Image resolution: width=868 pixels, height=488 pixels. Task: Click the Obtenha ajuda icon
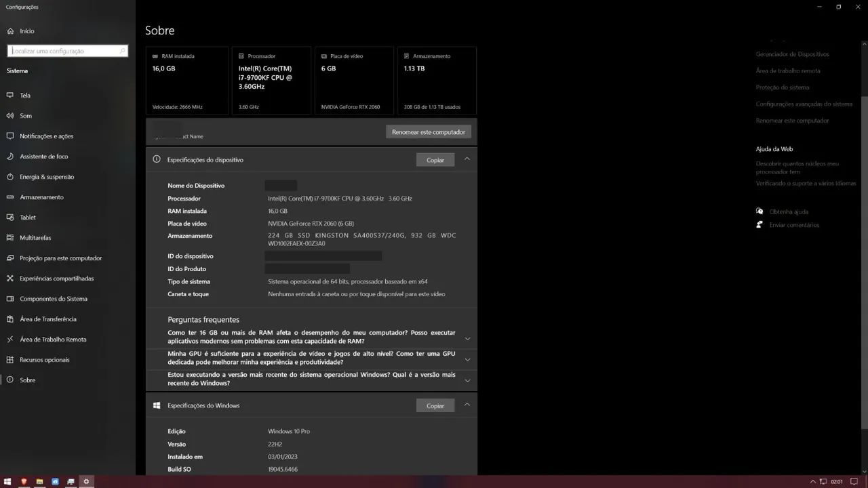pos(759,211)
